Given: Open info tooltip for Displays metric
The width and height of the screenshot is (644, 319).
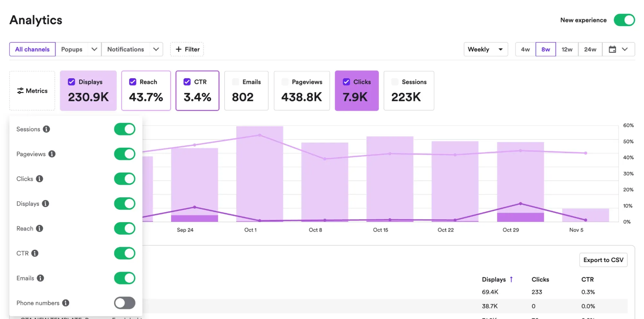Looking at the screenshot, I should click(45, 203).
